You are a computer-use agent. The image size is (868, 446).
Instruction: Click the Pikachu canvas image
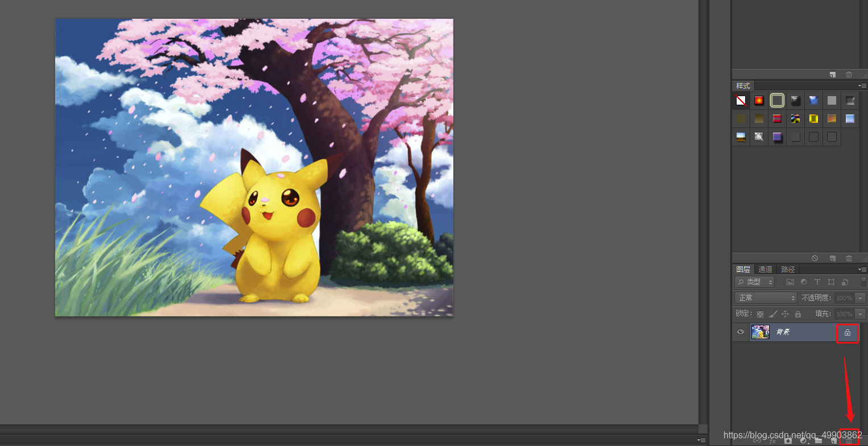[254, 167]
